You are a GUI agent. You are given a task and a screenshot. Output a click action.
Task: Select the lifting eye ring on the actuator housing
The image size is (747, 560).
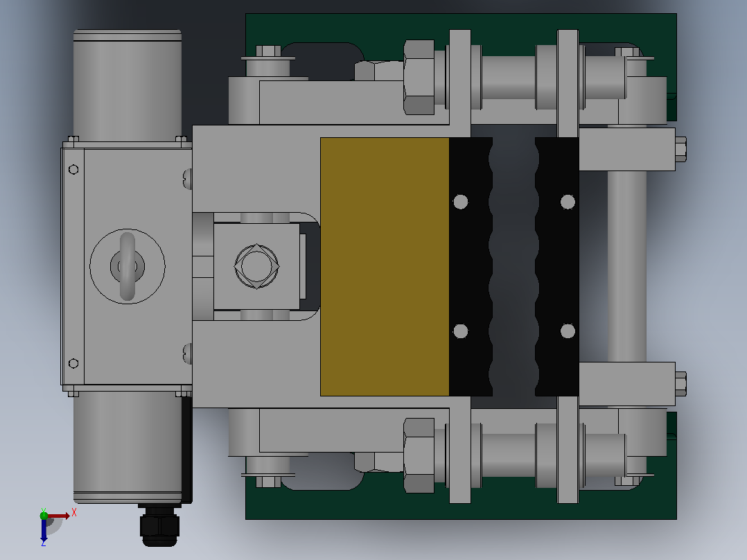pos(128,266)
